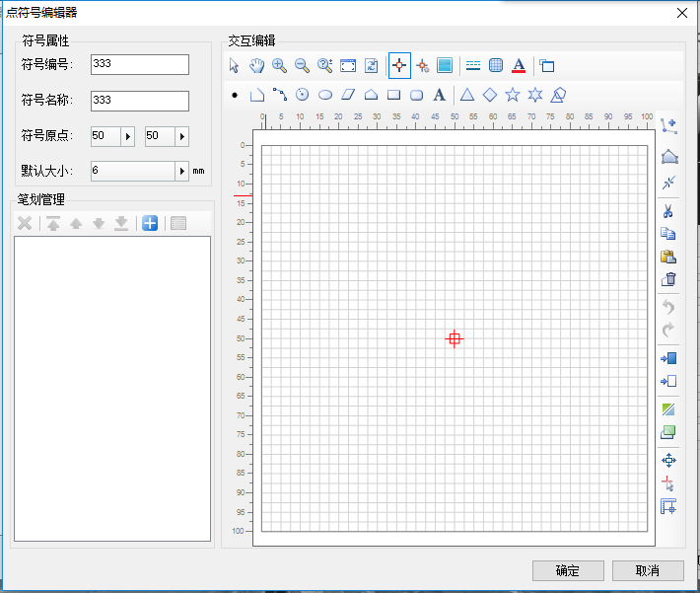The image size is (700, 593).
Task: Click the 确定 button
Action: 567,571
